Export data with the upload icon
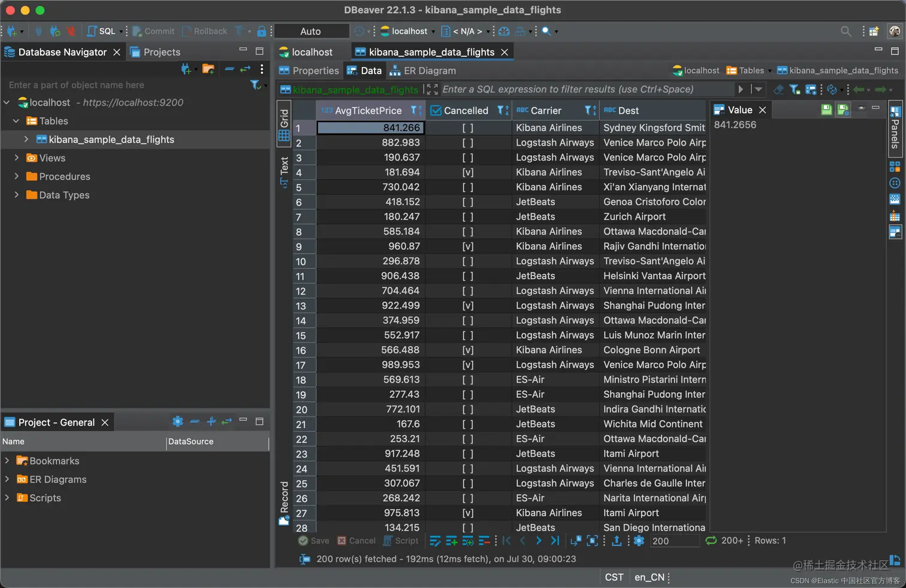This screenshot has width=906, height=588. 617,541
